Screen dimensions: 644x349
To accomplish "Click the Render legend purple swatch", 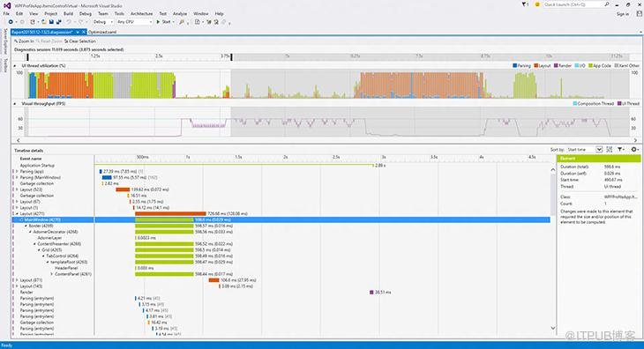I will click(x=556, y=65).
